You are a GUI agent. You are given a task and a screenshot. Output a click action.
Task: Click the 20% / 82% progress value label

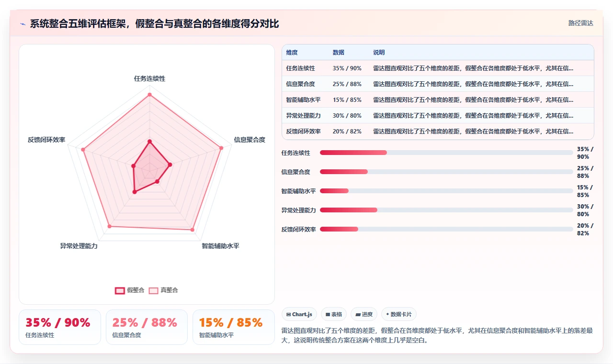click(585, 230)
